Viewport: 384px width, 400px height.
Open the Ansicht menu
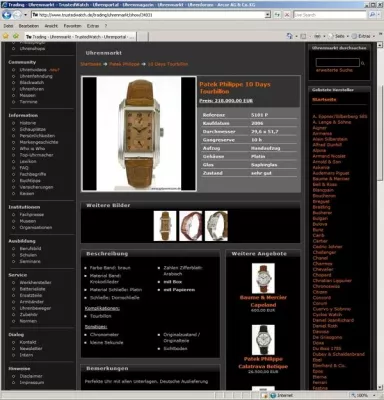pos(51,26)
